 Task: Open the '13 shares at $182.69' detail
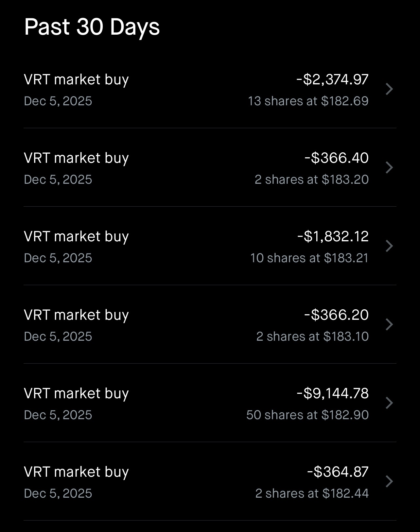point(308,101)
